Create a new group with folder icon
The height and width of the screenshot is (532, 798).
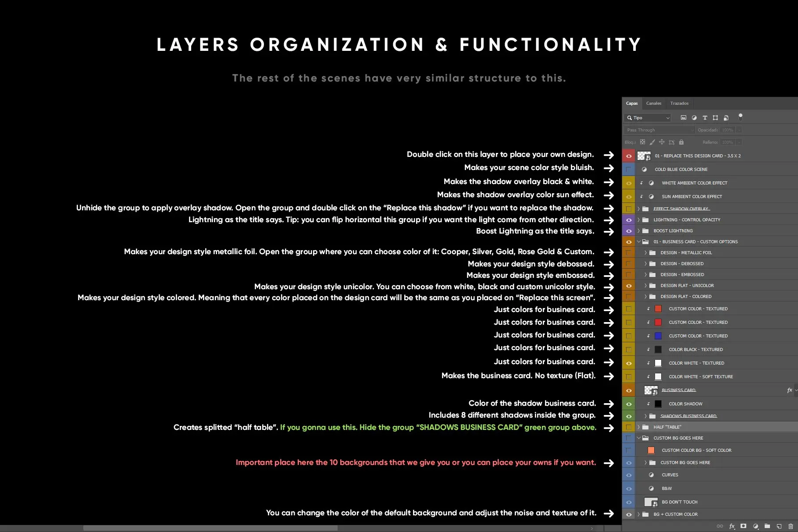(x=767, y=526)
